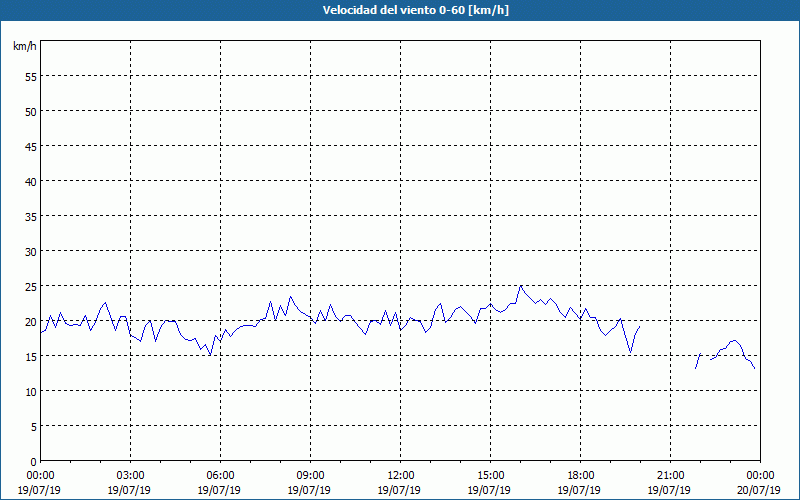The width and height of the screenshot is (800, 500).
Task: Click the wind speed peak near 16:00
Action: pos(520,286)
